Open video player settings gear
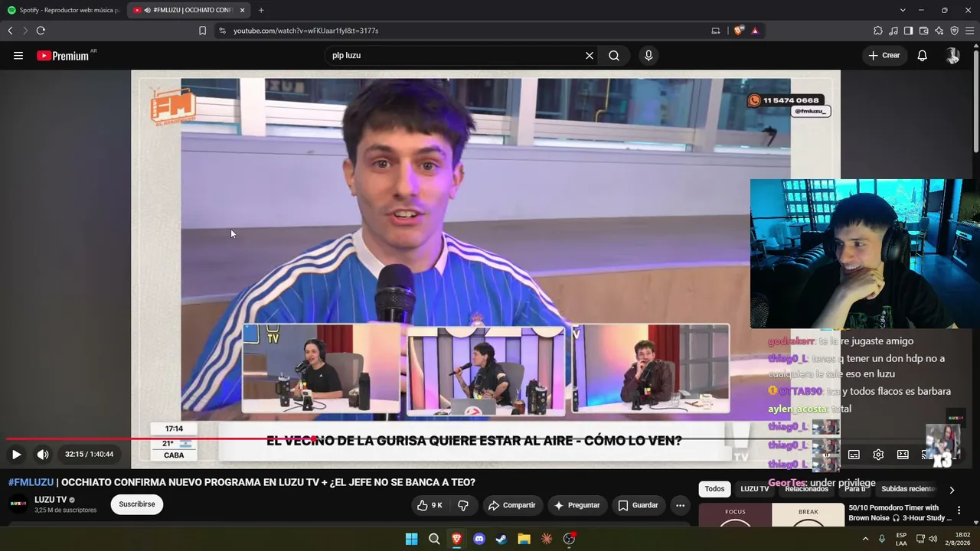 pos(878,455)
